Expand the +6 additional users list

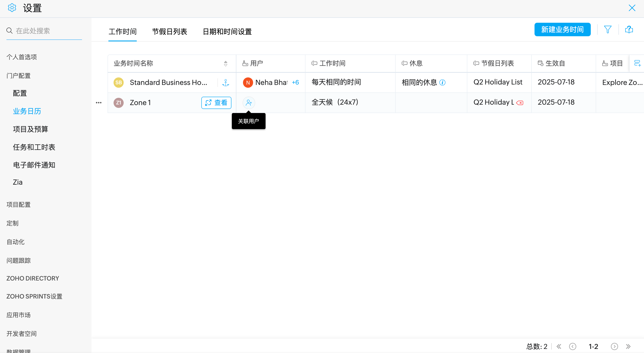click(295, 82)
